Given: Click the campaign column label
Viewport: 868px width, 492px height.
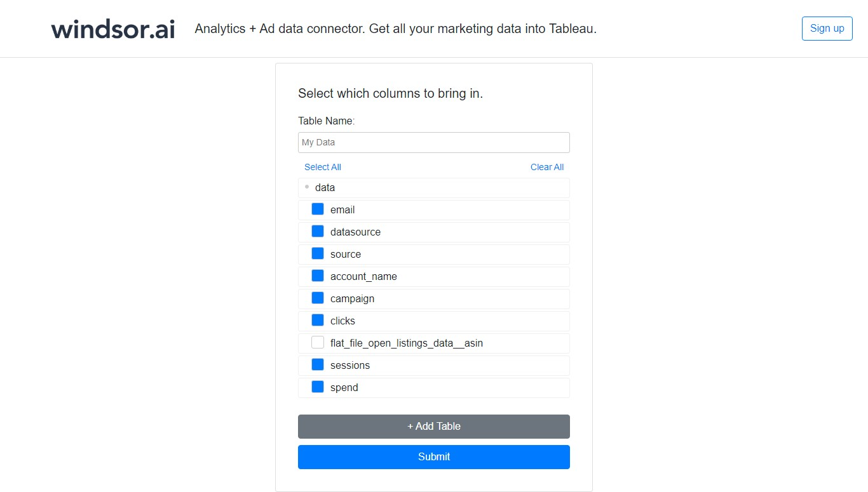Looking at the screenshot, I should point(352,299).
